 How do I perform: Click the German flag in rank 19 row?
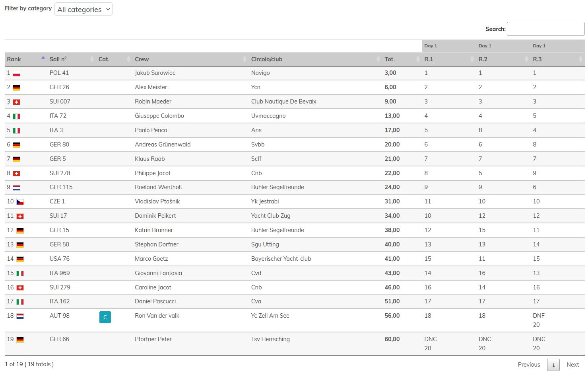point(20,340)
